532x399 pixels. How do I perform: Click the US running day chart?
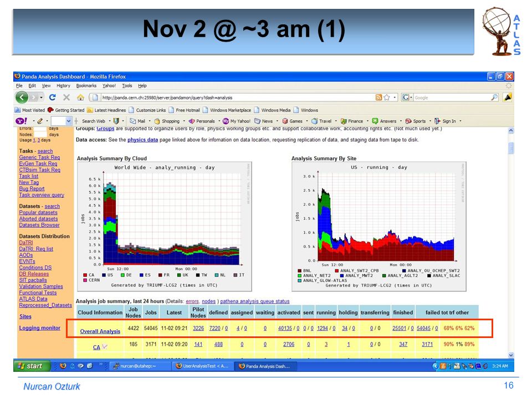point(379,226)
